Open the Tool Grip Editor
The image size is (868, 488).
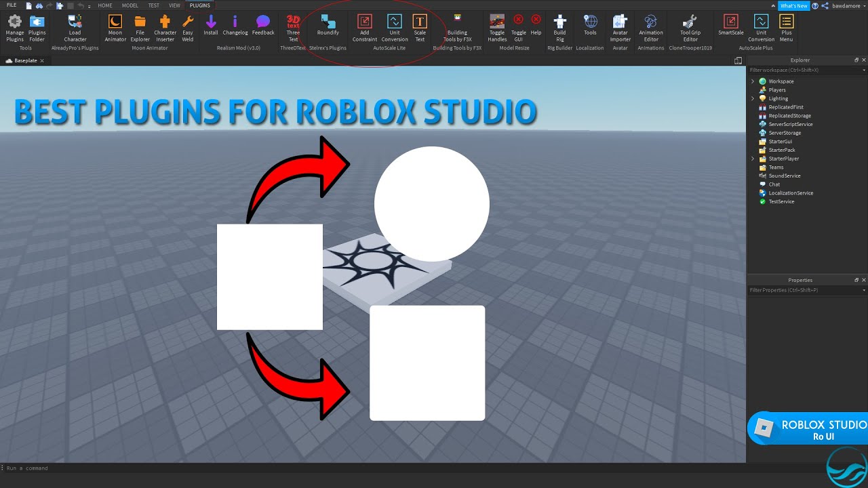[690, 28]
